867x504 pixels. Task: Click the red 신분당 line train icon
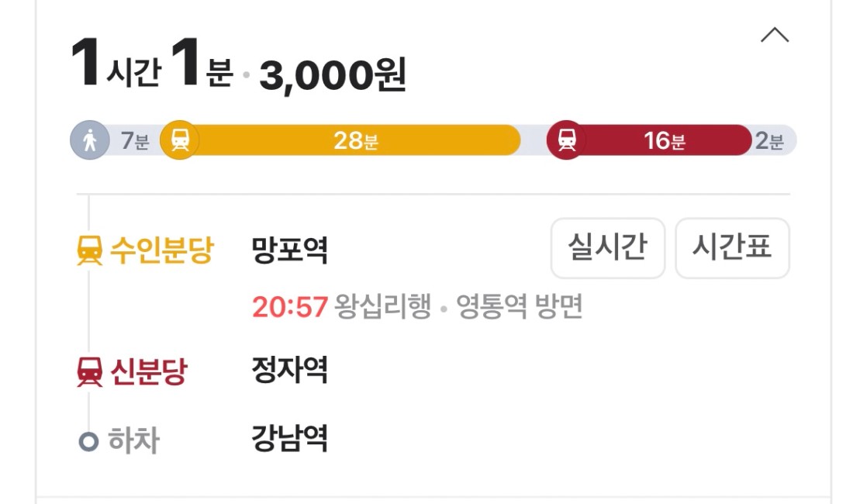coord(90,372)
